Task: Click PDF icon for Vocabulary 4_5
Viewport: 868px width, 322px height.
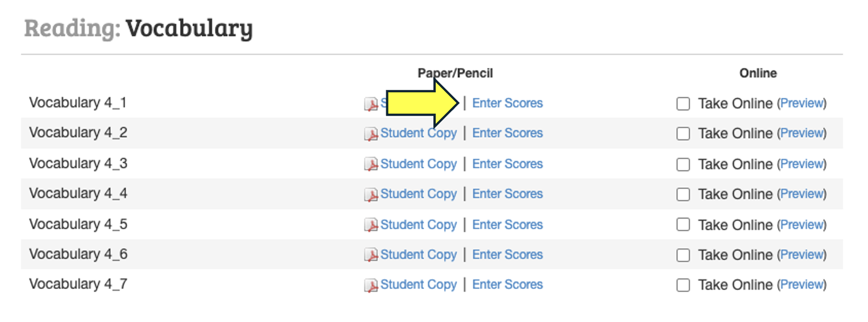Action: [x=371, y=225]
